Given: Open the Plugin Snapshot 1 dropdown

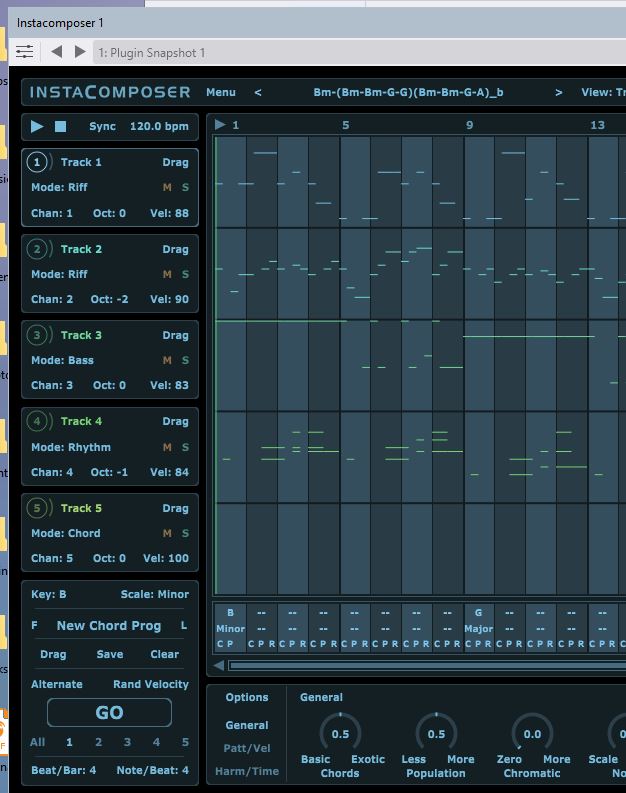Looking at the screenshot, I should tap(359, 53).
